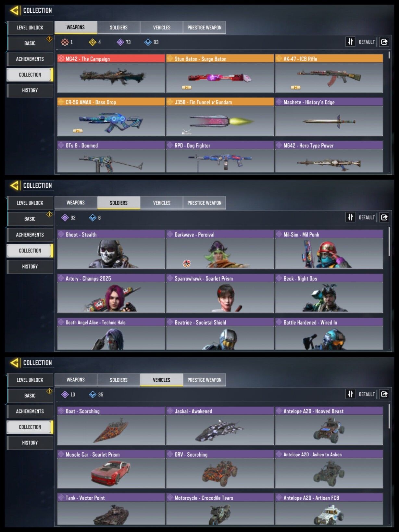Click the scrollbar beside the AK-47 ICB Rifle card

coord(389,55)
